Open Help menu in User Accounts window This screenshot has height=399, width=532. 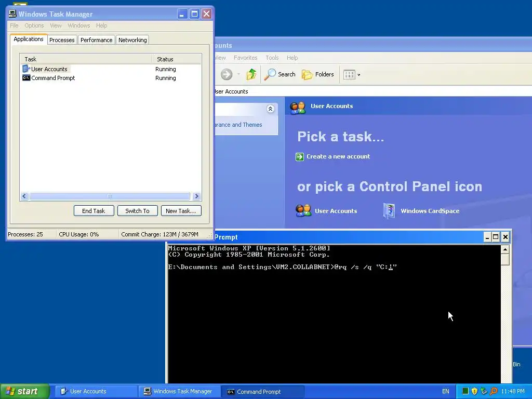point(292,58)
